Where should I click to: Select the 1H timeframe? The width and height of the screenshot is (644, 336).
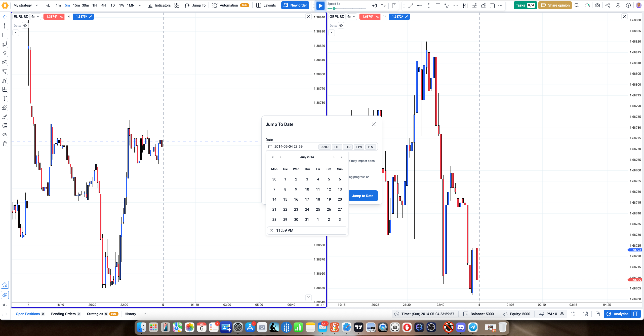pos(94,5)
